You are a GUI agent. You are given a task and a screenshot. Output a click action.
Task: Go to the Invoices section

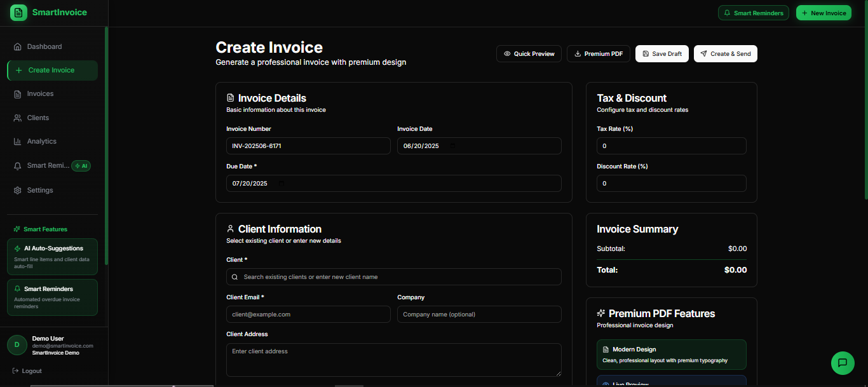point(52,94)
